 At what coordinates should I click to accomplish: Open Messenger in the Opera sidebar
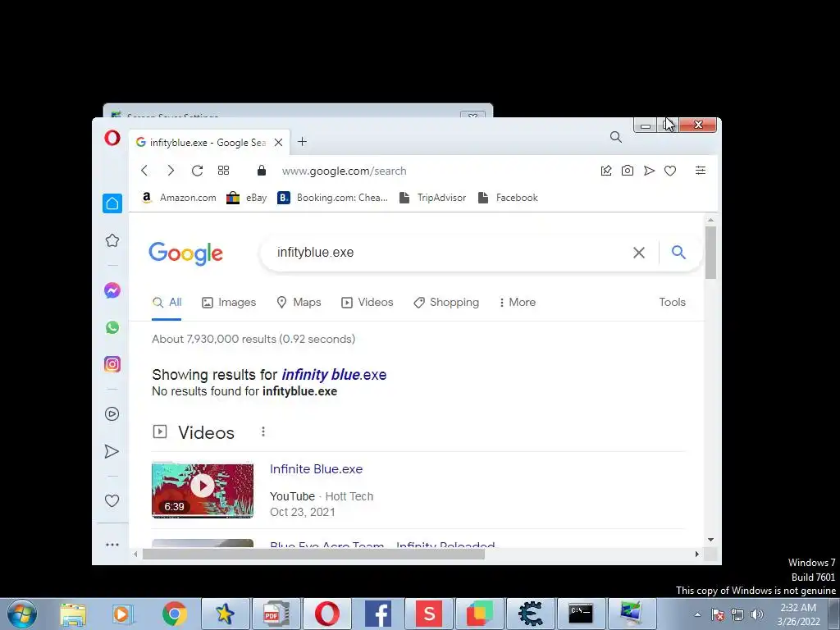(x=112, y=290)
